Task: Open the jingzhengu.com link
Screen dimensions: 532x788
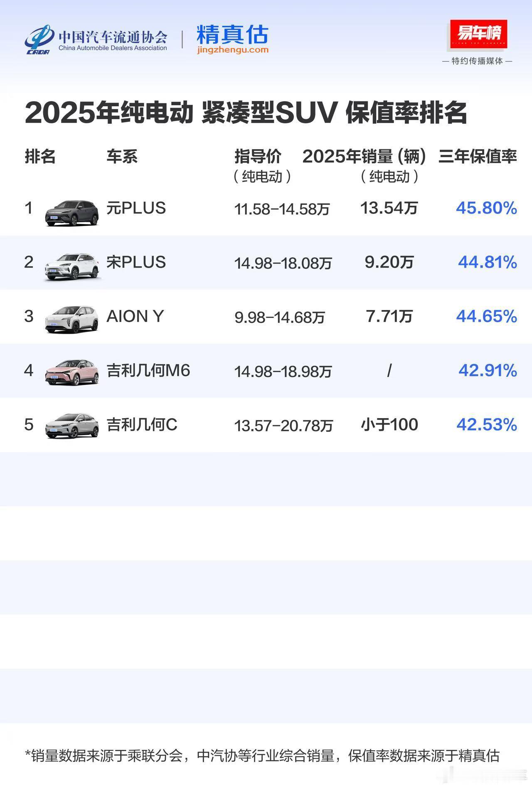Action: 233,50
